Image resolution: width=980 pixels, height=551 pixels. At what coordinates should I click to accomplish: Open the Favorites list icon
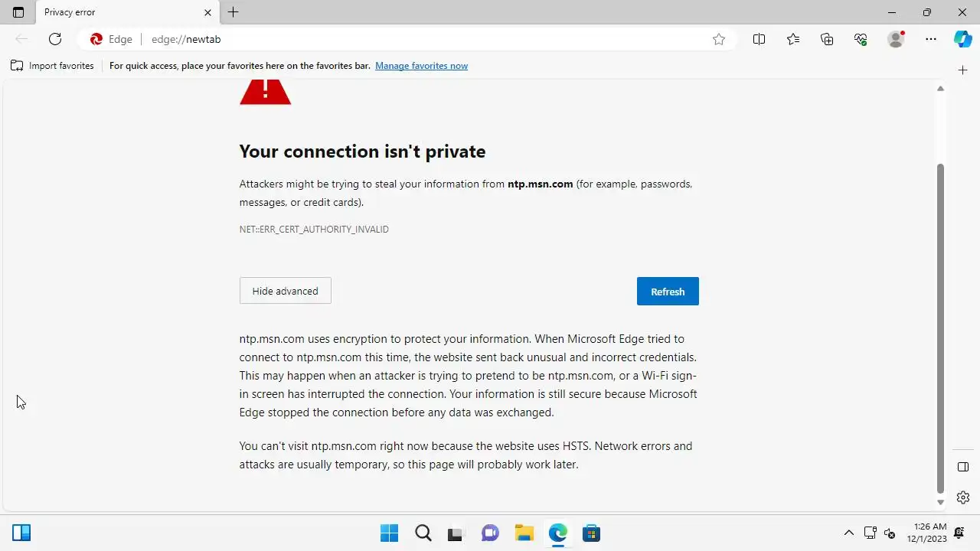pos(793,39)
